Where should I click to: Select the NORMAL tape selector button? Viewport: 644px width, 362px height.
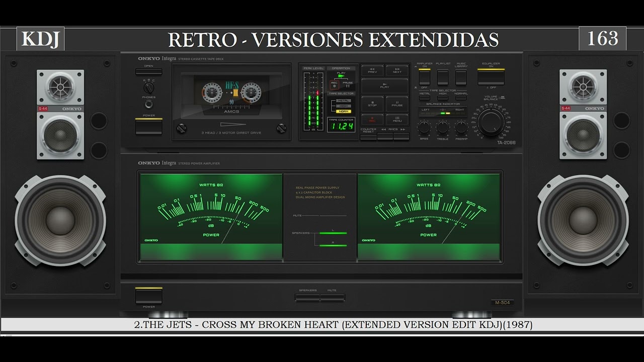tap(461, 98)
